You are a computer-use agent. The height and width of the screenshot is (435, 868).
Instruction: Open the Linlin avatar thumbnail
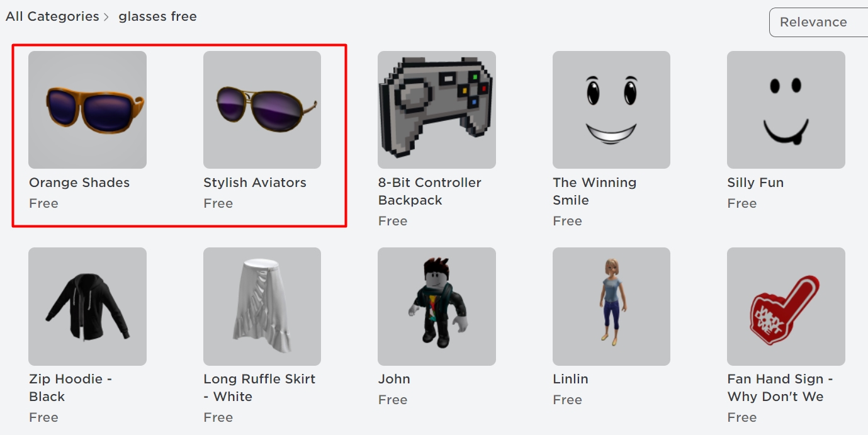coord(611,307)
